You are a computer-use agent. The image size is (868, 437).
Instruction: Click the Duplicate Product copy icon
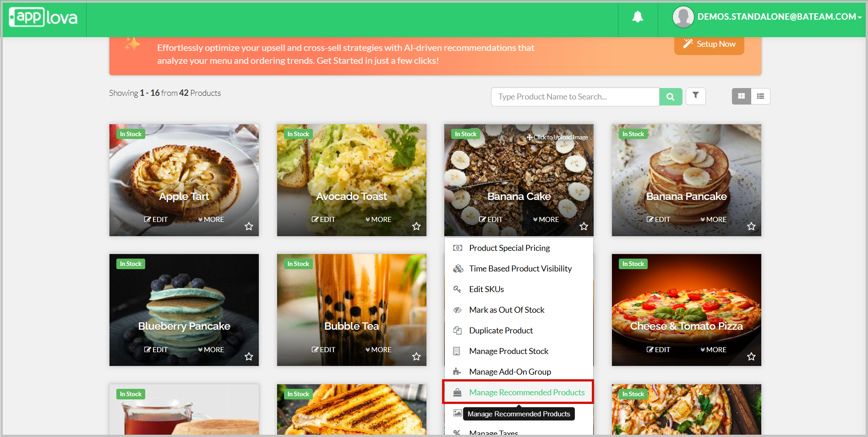click(457, 330)
